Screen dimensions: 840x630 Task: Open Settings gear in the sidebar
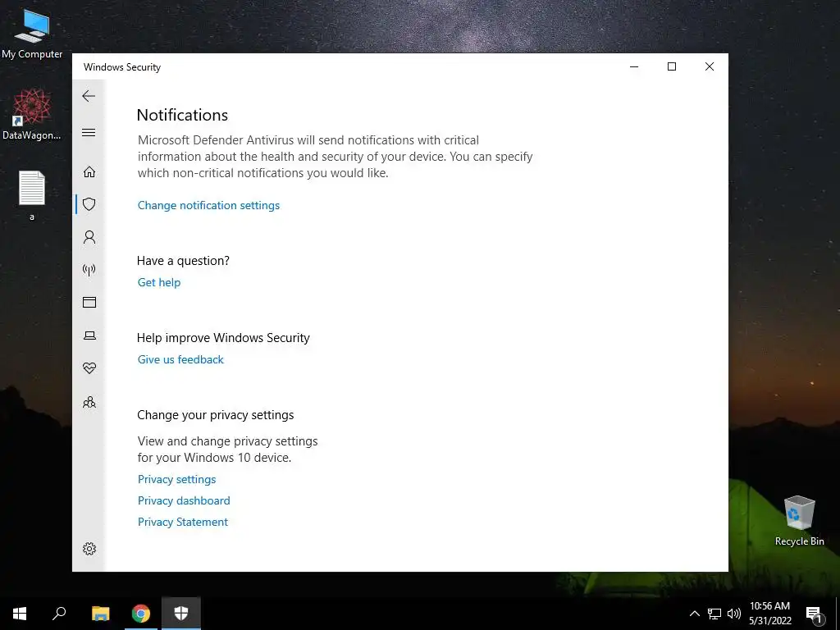click(x=89, y=549)
